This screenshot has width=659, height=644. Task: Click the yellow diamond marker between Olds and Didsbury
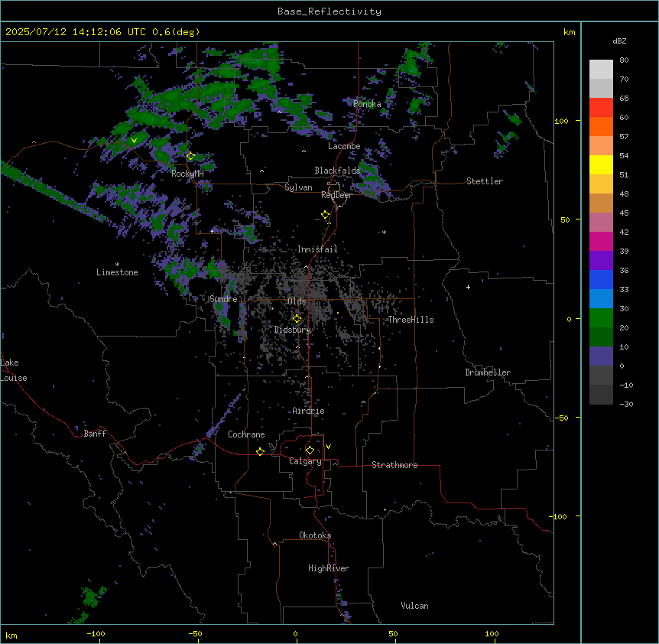(297, 319)
